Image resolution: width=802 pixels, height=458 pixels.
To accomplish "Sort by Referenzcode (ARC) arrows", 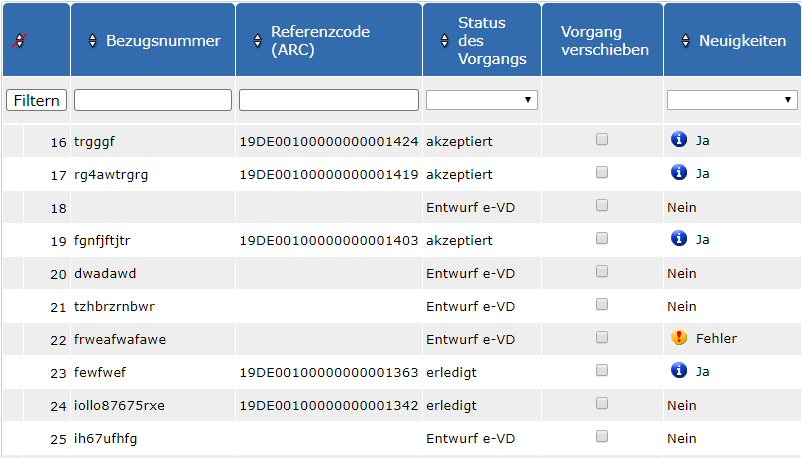I will click(258, 40).
